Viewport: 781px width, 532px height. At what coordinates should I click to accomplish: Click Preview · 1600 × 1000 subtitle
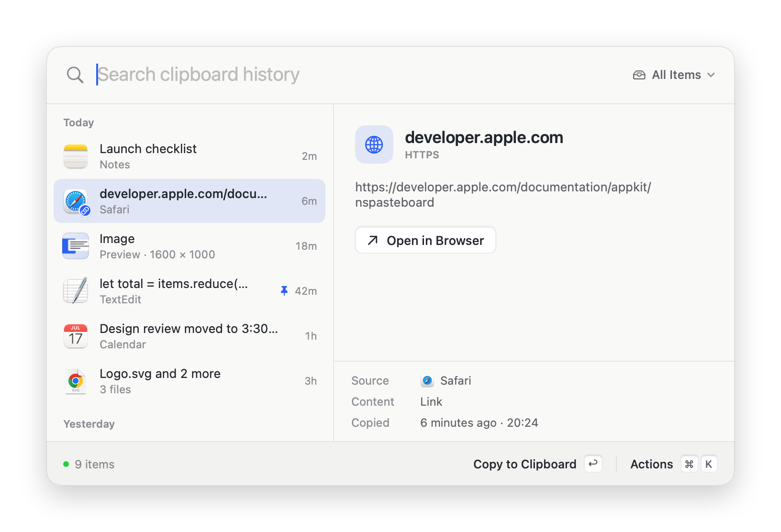[x=157, y=255]
